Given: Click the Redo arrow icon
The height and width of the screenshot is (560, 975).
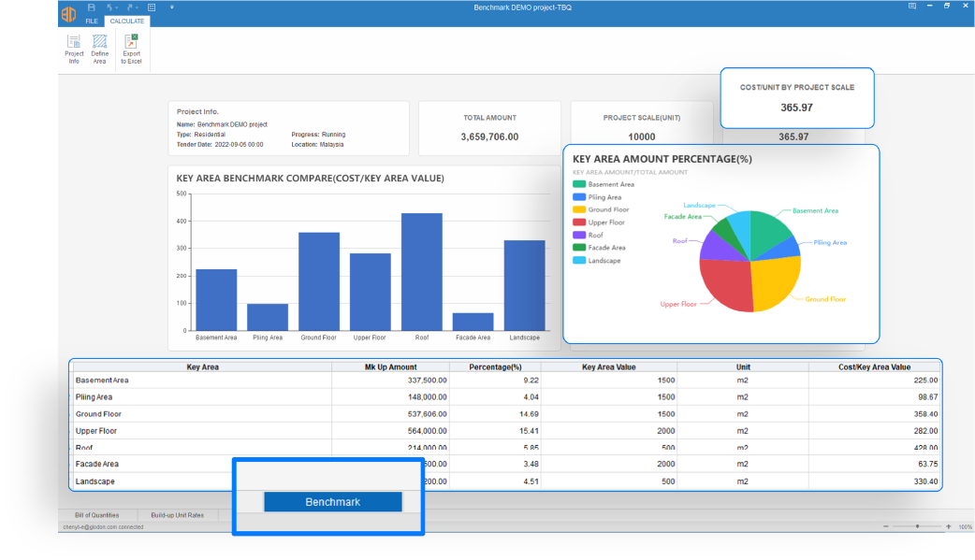Looking at the screenshot, I should pyautogui.click(x=130, y=7).
